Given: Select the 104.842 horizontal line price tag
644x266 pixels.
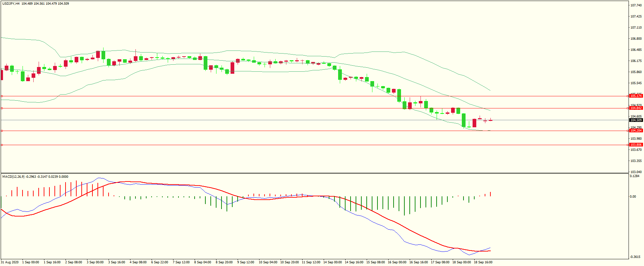Looking at the screenshot, I should (x=636, y=108).
